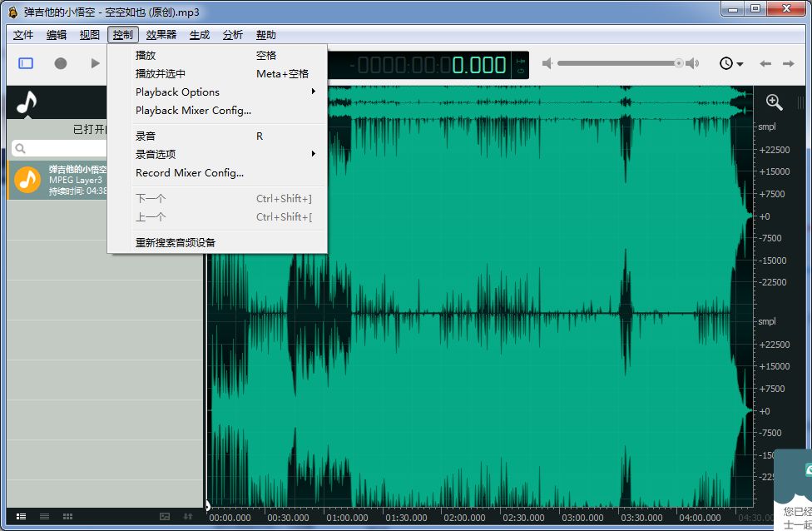The height and width of the screenshot is (531, 812).
Task: Click the file search input field
Action: point(59,149)
